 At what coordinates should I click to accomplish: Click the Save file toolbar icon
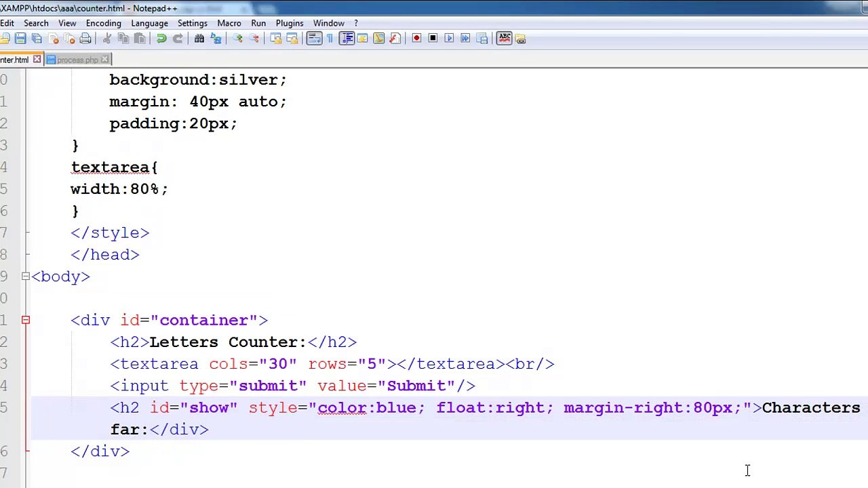(x=20, y=39)
